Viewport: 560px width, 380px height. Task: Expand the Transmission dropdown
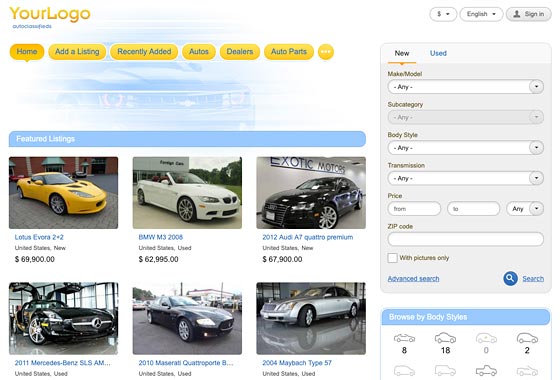point(466,178)
